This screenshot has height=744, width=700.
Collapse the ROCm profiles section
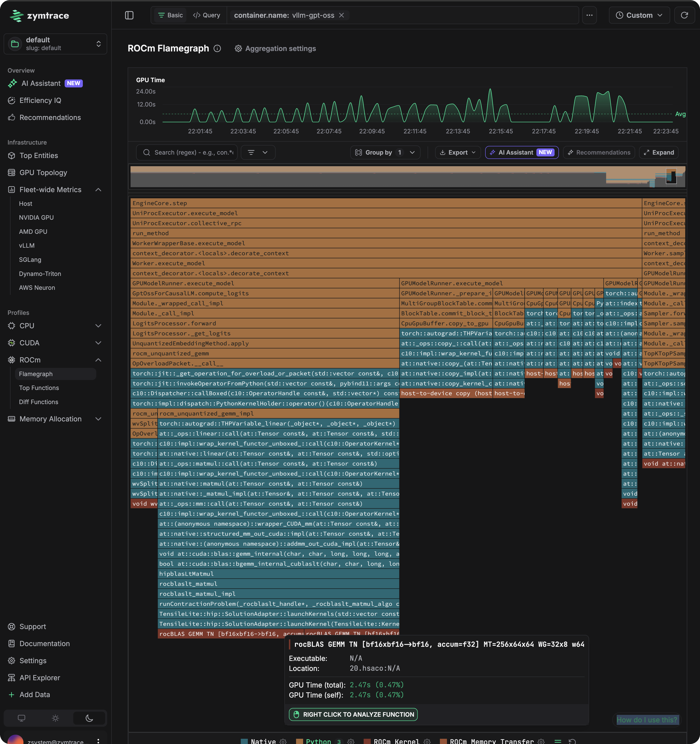pyautogui.click(x=98, y=360)
